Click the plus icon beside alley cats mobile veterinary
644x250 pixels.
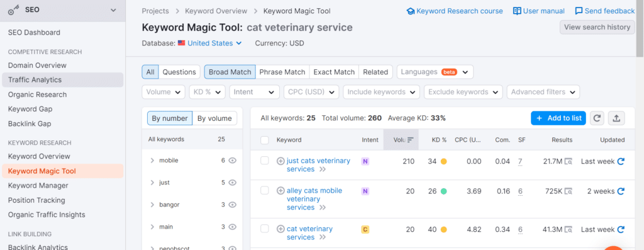click(x=280, y=190)
